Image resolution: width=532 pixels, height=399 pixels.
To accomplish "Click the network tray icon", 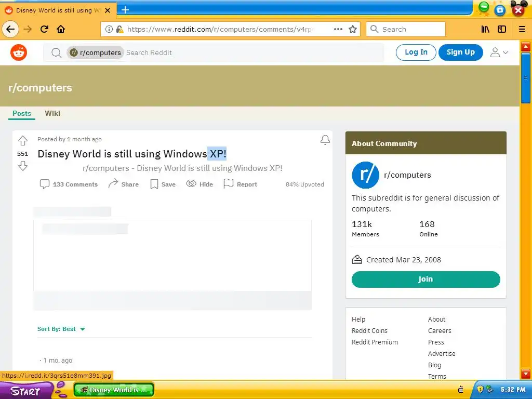I will pyautogui.click(x=489, y=389).
